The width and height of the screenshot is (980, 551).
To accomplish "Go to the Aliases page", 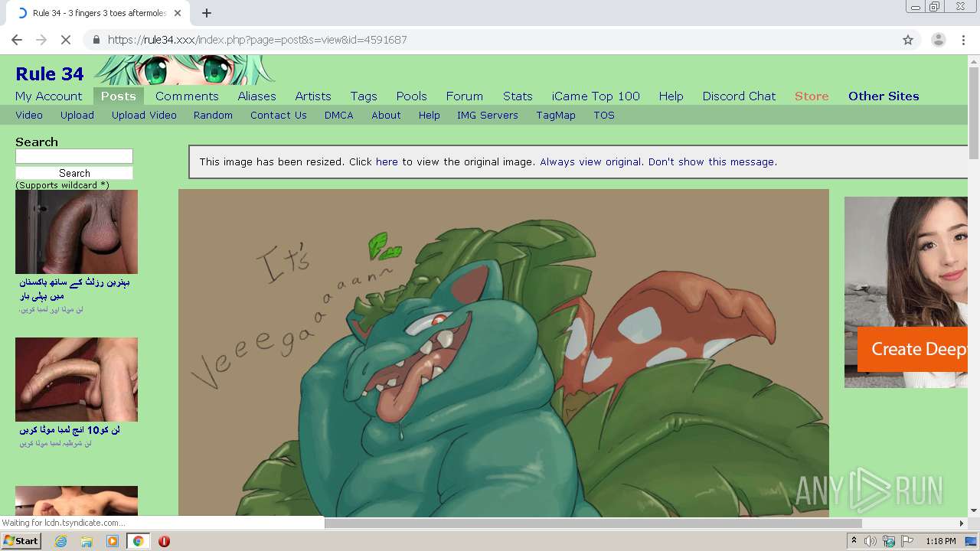I will click(x=256, y=96).
